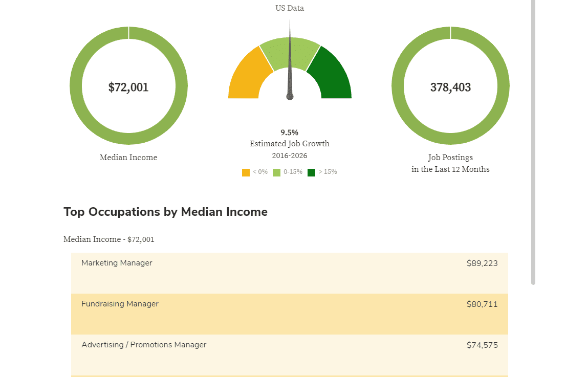Click the $80,711 income value
The height and width of the screenshot is (377, 588).
click(x=482, y=304)
